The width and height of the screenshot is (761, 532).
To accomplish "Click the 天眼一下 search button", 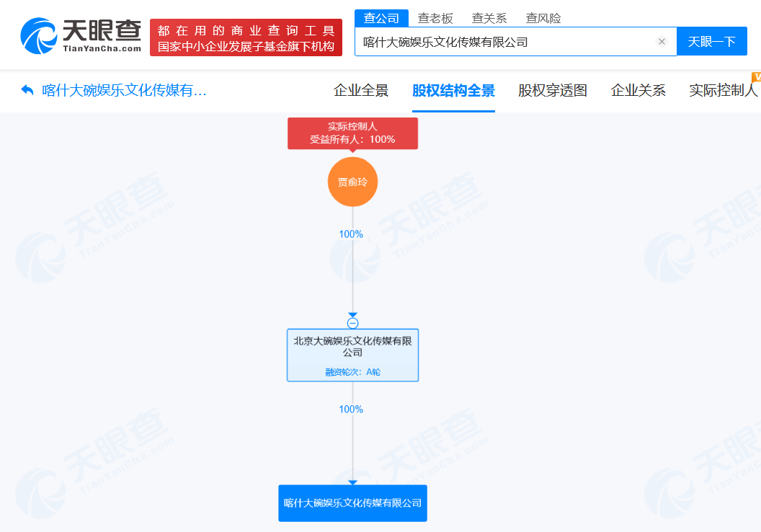I will point(712,41).
